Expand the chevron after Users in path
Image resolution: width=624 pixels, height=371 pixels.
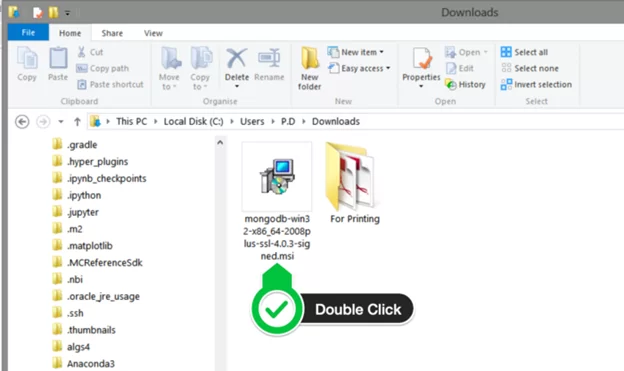[273, 121]
